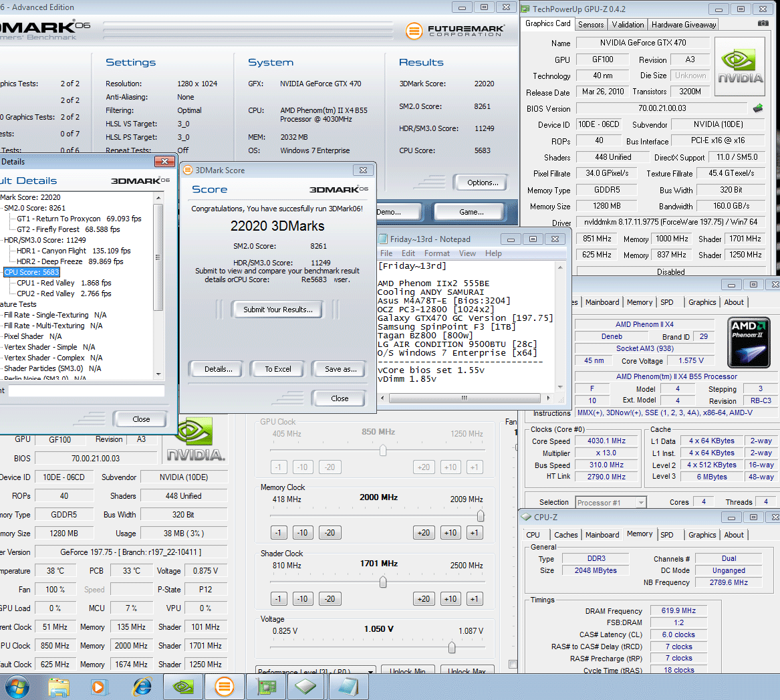Open the 3DMark orange taskbar icon
This screenshot has height=700, width=780.
tap(225, 687)
